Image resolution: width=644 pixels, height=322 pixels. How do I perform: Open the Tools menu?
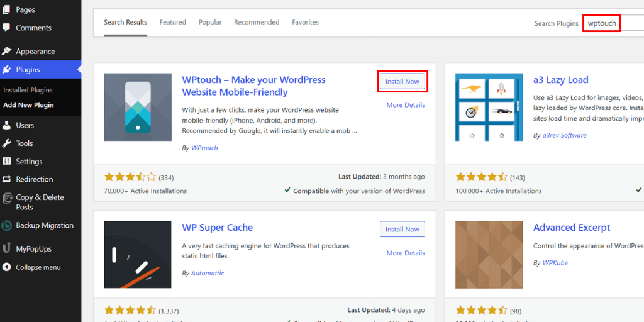[25, 143]
